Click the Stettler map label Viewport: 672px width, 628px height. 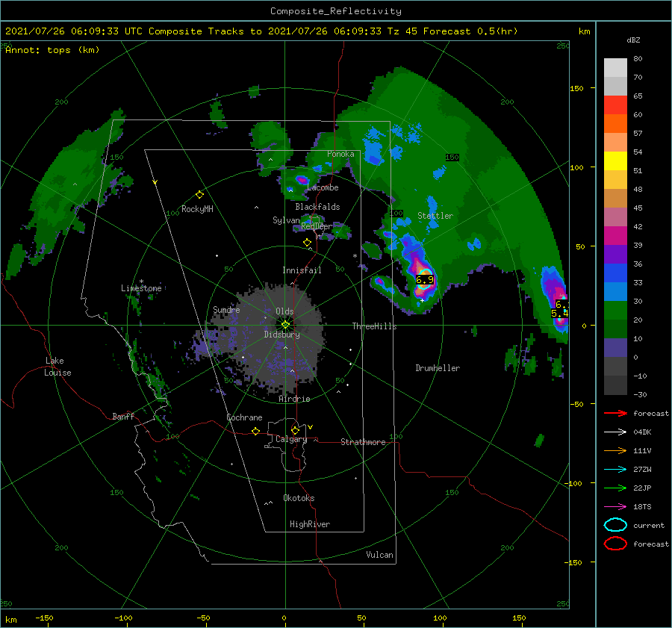[x=435, y=216]
